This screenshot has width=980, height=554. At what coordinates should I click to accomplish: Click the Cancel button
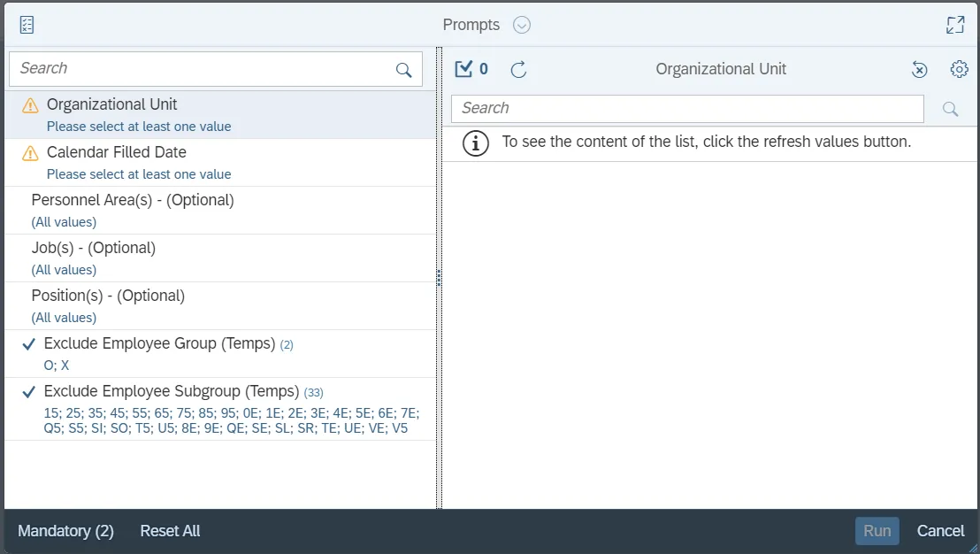[940, 531]
